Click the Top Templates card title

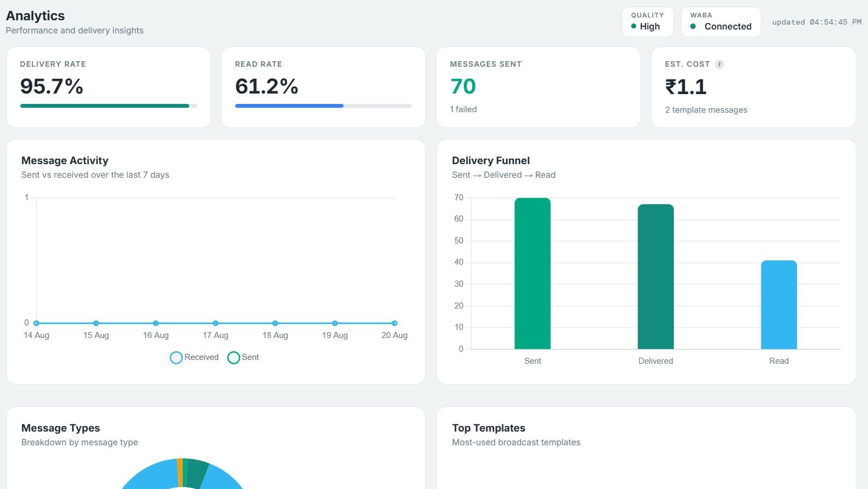tap(489, 428)
